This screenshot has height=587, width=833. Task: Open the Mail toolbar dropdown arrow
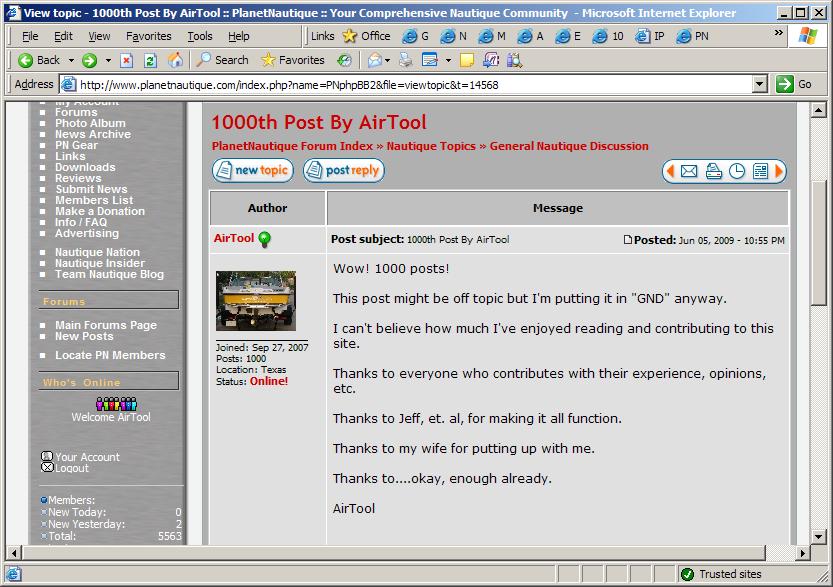pyautogui.click(x=388, y=60)
